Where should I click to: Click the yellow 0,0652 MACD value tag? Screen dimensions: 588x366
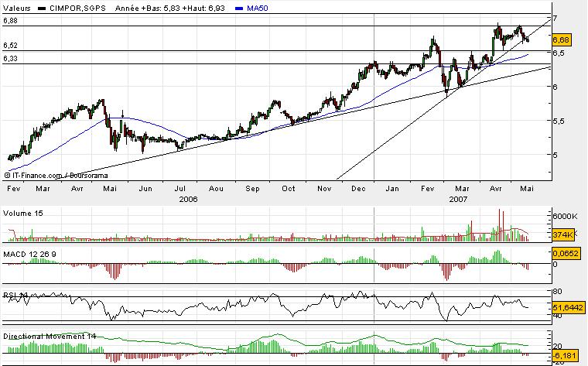point(566,254)
